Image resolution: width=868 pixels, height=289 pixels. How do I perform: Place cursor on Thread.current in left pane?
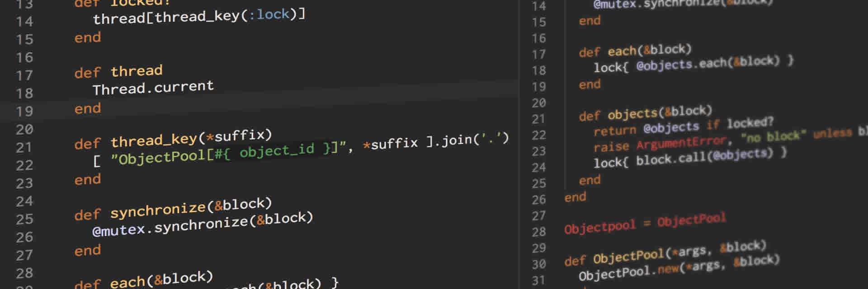(153, 88)
